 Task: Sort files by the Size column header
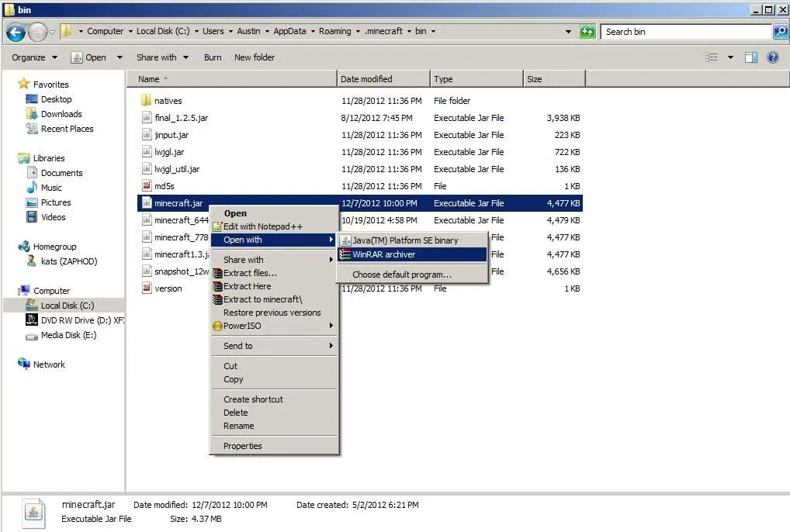[554, 79]
